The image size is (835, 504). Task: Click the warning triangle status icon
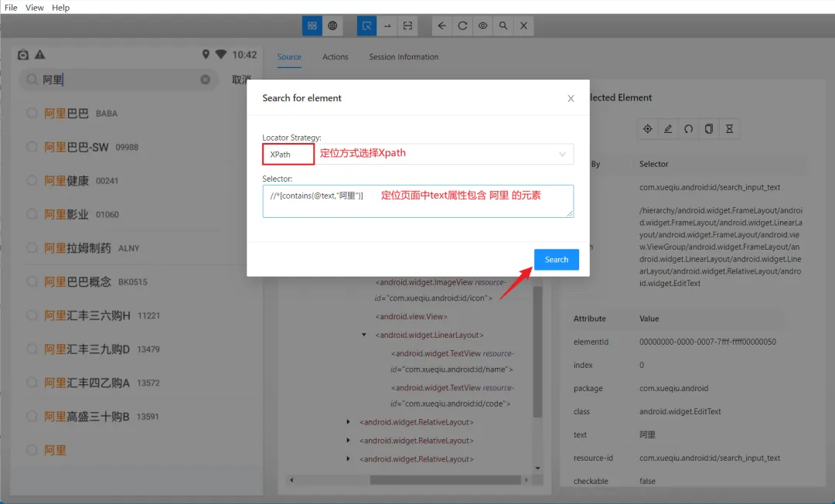40,54
